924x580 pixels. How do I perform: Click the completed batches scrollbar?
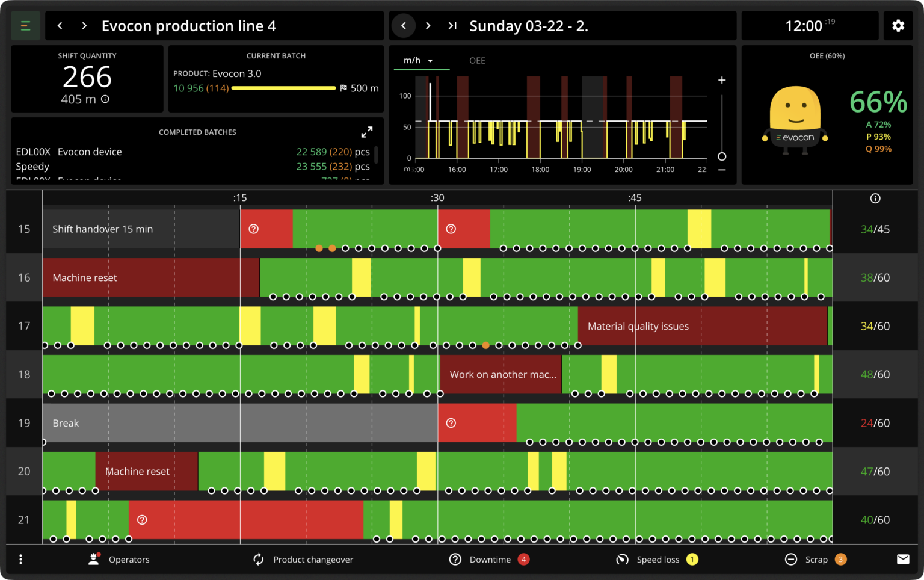click(x=377, y=155)
